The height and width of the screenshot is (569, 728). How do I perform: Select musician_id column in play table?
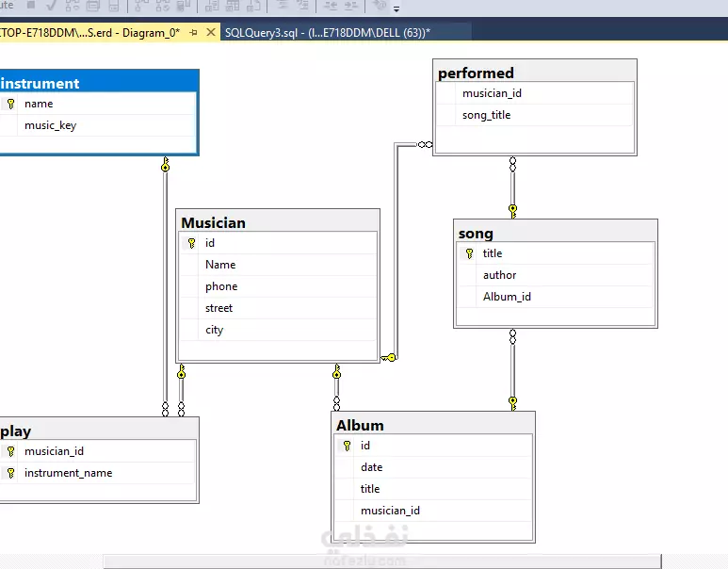(x=98, y=451)
